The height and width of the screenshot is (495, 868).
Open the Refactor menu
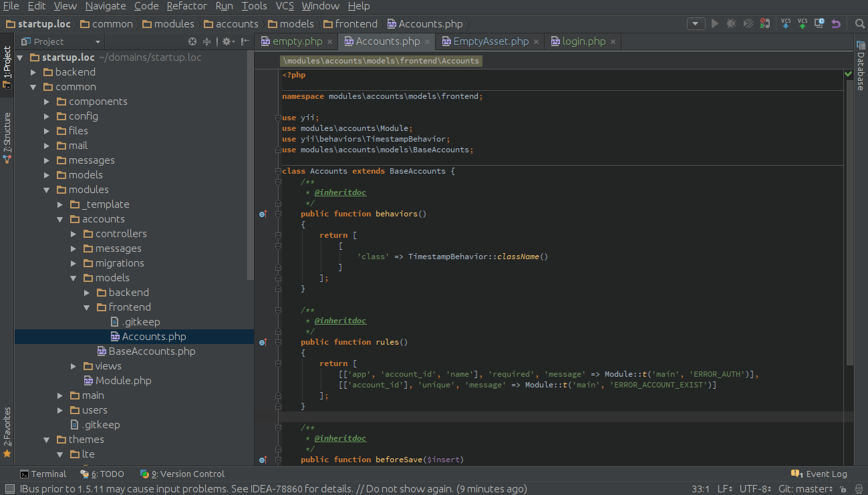click(x=186, y=6)
